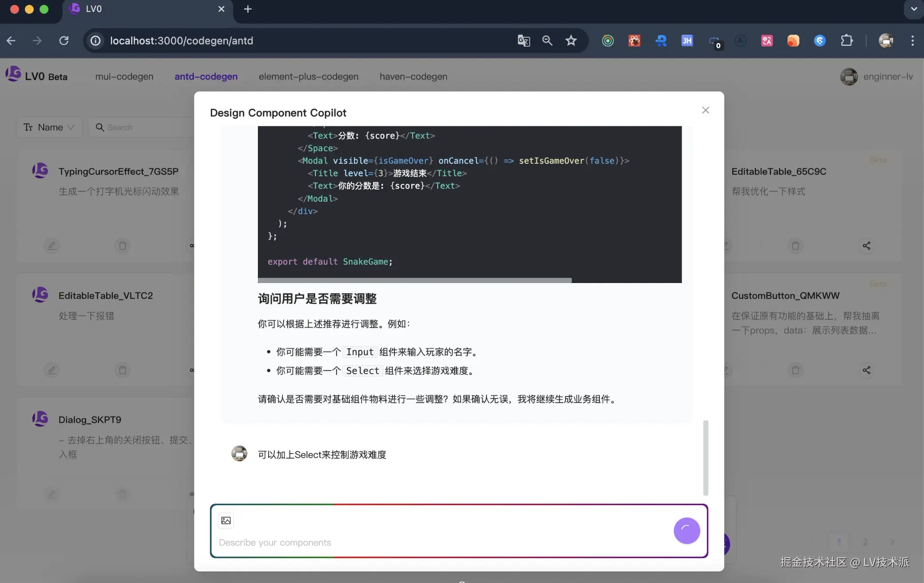Viewport: 924px width, 583px height.
Task: Click edit icon on EditableTable_VLTC2 card
Action: point(52,370)
